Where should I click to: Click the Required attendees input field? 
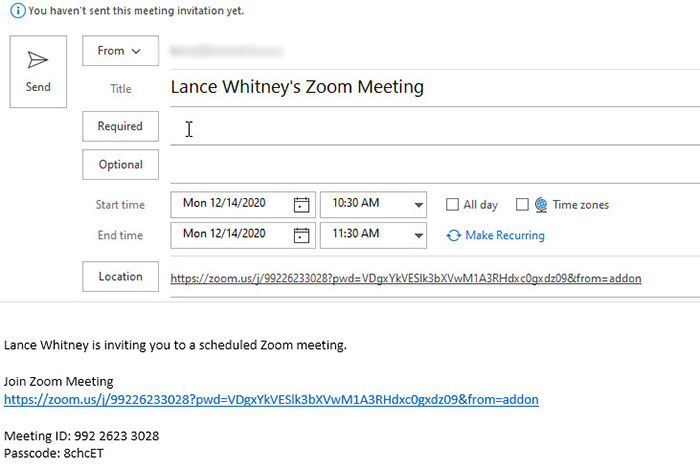click(x=430, y=128)
